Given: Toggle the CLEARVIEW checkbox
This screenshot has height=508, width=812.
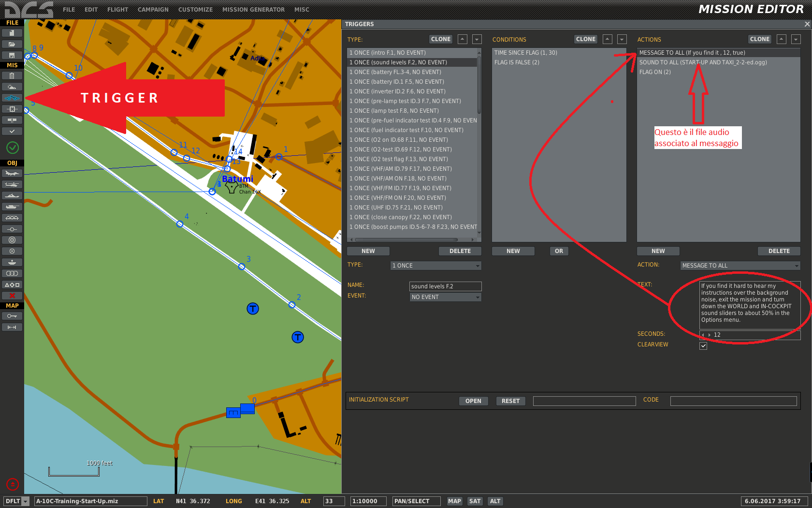Looking at the screenshot, I should click(x=703, y=346).
